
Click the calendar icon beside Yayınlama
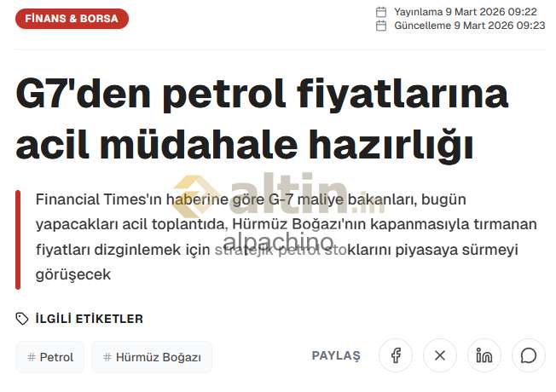(381, 12)
